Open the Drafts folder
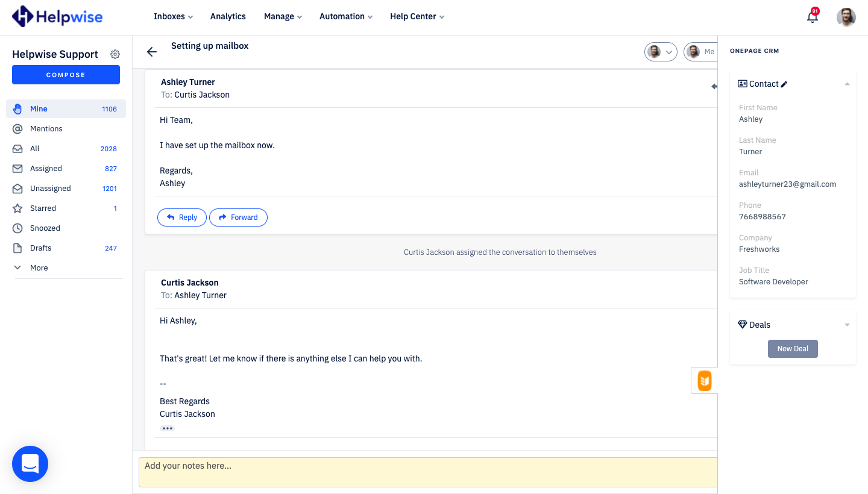The image size is (868, 494). (x=40, y=248)
